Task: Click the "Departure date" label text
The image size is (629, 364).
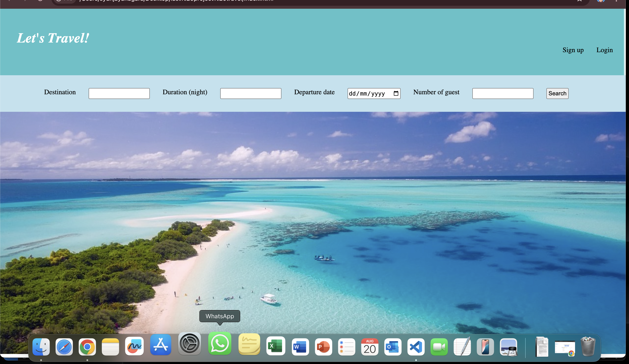Action: tap(314, 92)
